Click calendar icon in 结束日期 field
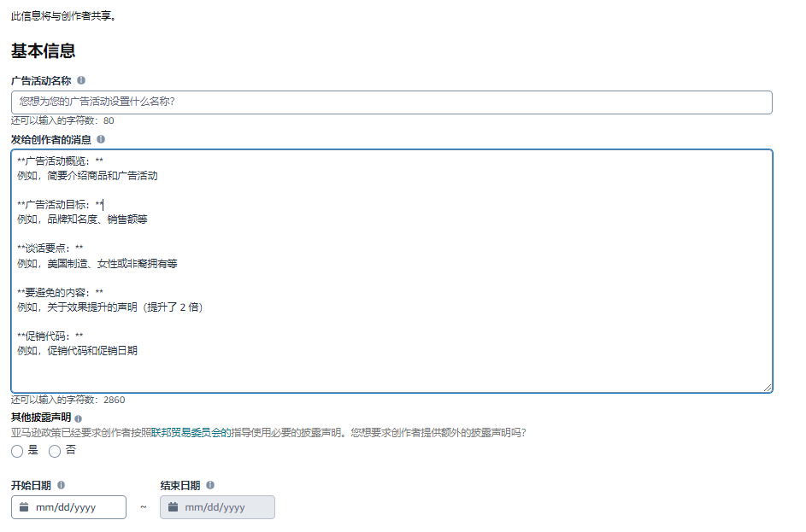 (174, 507)
